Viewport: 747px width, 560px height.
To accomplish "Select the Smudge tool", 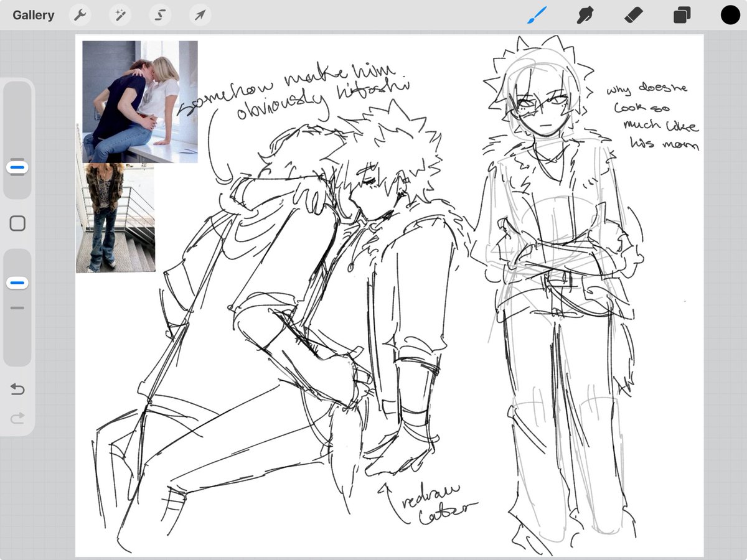I will pyautogui.click(x=585, y=15).
